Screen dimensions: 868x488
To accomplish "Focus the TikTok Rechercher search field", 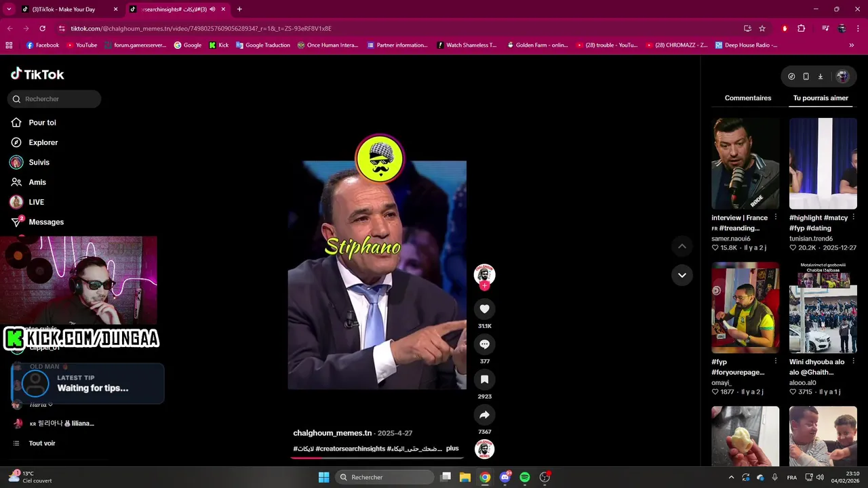I will (54, 99).
